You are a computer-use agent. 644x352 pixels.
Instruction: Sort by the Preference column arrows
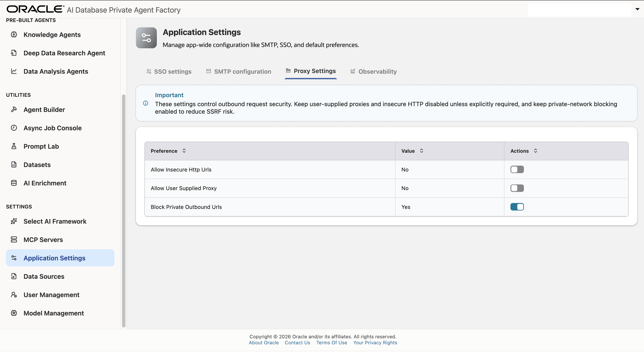coord(184,151)
